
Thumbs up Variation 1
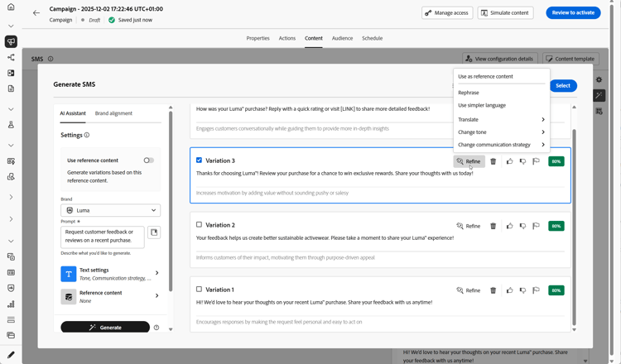pyautogui.click(x=510, y=290)
